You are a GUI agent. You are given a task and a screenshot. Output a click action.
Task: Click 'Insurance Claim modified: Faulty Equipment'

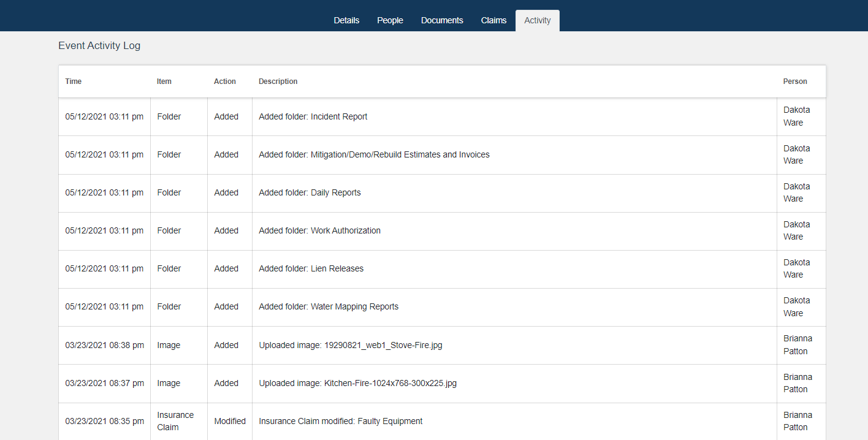pyautogui.click(x=341, y=421)
